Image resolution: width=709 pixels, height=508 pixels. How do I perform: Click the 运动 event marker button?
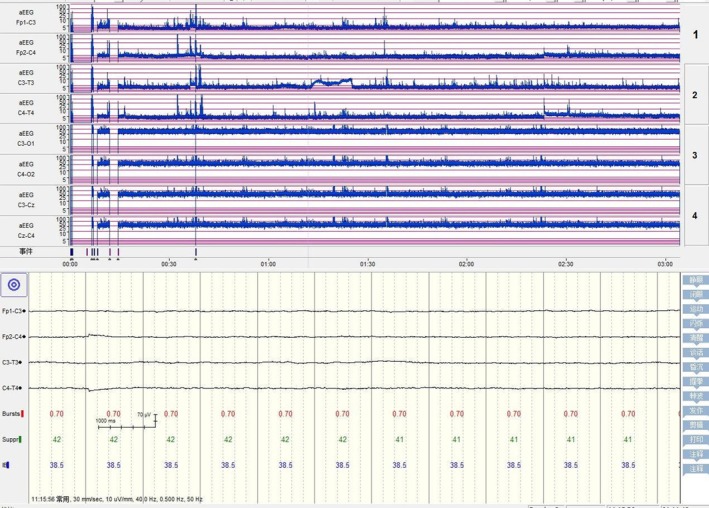696,309
